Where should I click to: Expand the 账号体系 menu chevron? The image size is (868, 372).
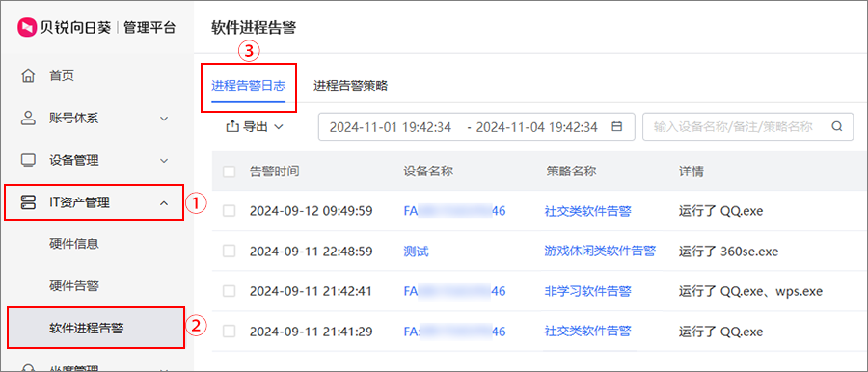[164, 119]
